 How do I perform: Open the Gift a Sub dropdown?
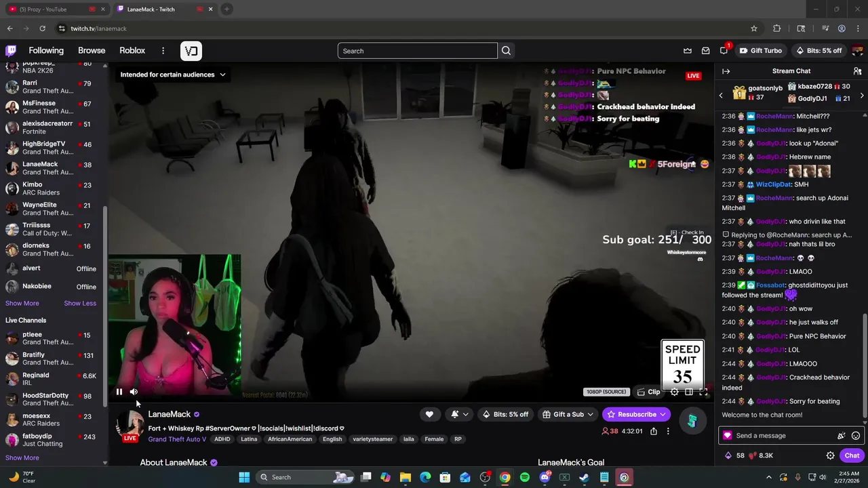(x=568, y=414)
